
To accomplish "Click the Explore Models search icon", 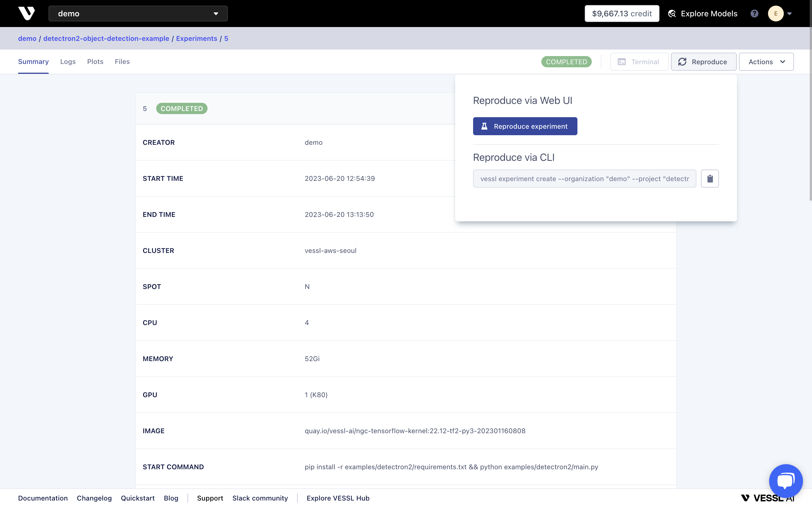I will point(672,14).
